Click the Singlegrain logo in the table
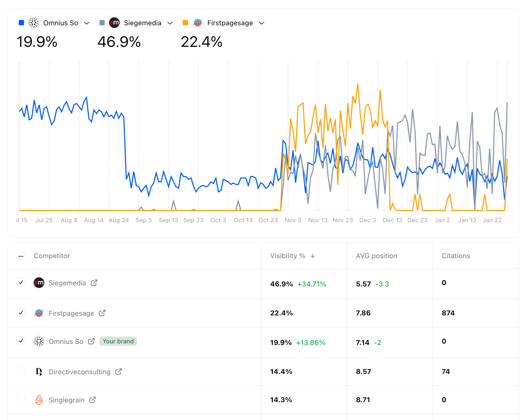The image size is (528, 420). (39, 400)
